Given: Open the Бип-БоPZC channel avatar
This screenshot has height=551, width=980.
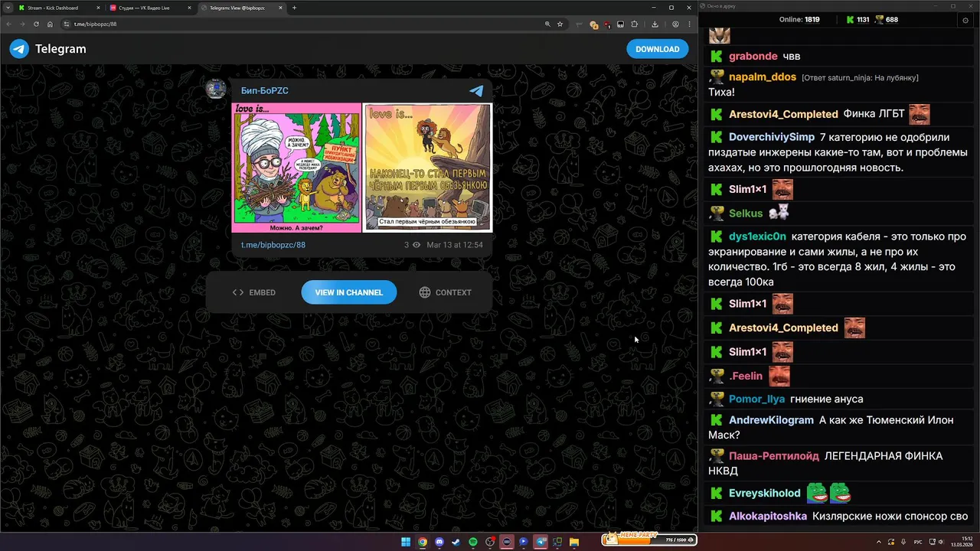Looking at the screenshot, I should pos(216,89).
